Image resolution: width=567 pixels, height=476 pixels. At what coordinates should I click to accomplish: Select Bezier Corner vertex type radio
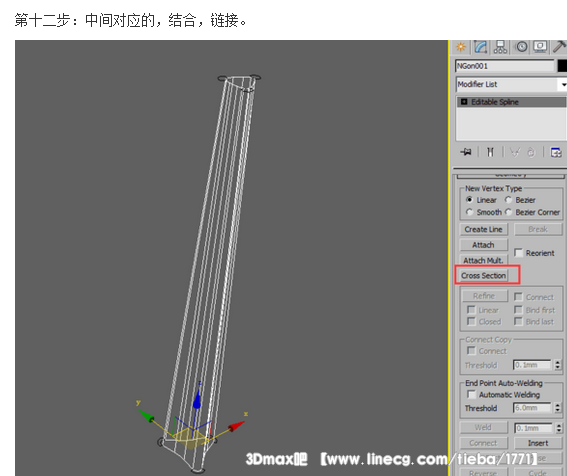click(508, 212)
